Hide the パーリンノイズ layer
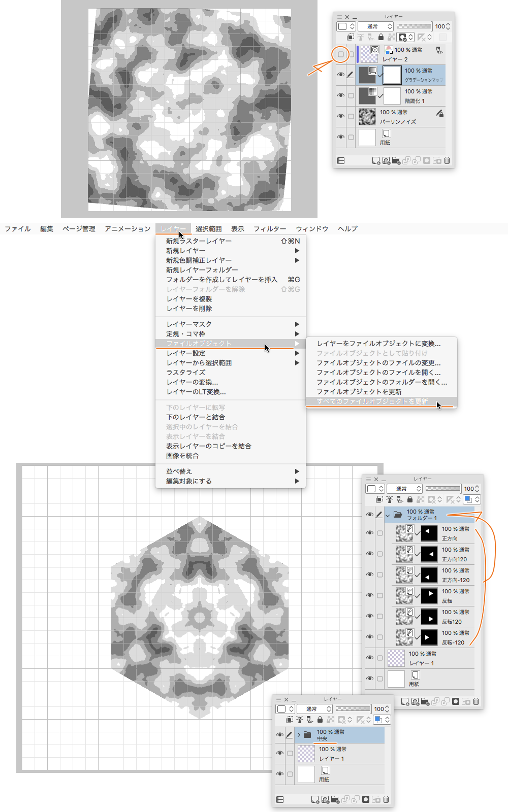Viewport: 508px width, 812px height. (x=341, y=116)
